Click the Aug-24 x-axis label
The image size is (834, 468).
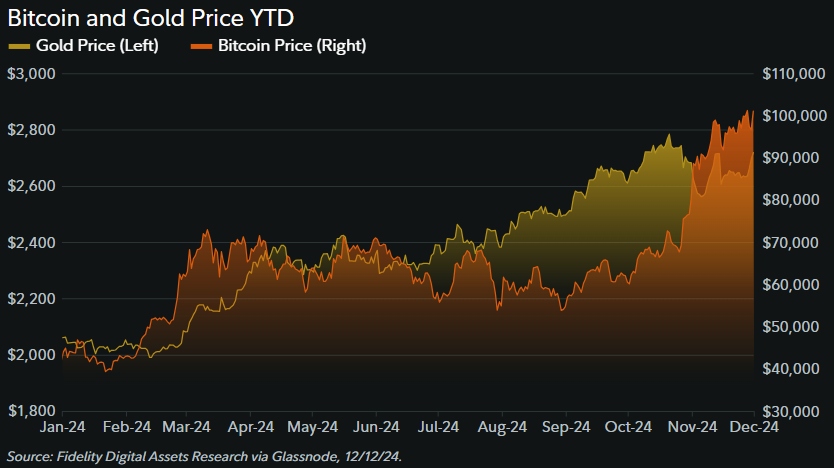click(x=502, y=427)
